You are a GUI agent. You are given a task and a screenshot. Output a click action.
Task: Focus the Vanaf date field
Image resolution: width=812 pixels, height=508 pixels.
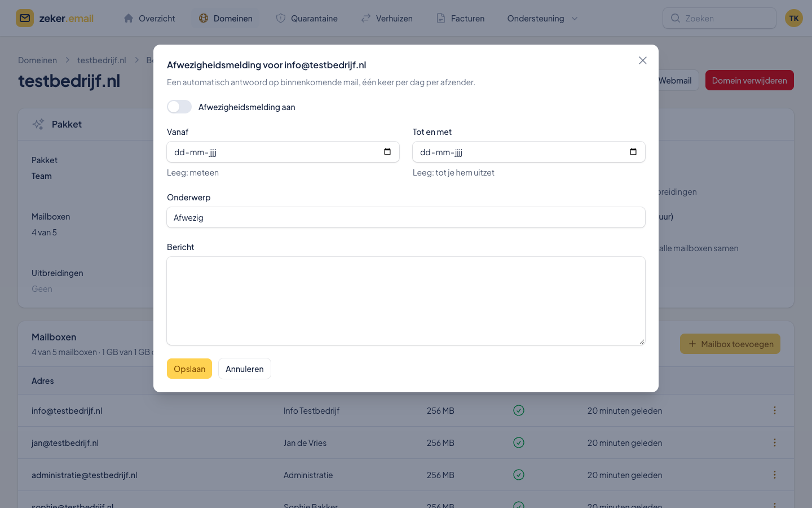pyautogui.click(x=283, y=152)
